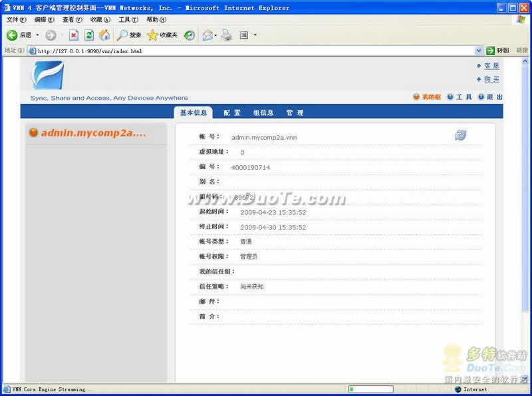Click the 信任策略 value 尚未获知
Image resolution: width=532 pixels, height=396 pixels.
tap(252, 287)
